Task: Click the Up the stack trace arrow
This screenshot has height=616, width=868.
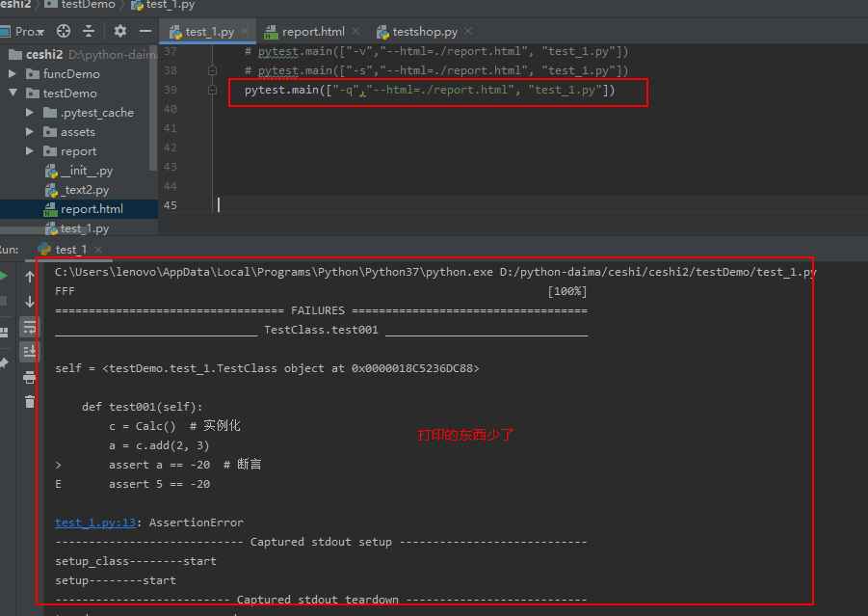Action: 30,277
